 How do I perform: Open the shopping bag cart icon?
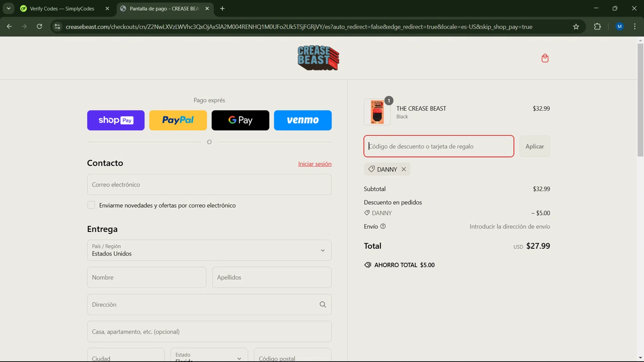545,58
